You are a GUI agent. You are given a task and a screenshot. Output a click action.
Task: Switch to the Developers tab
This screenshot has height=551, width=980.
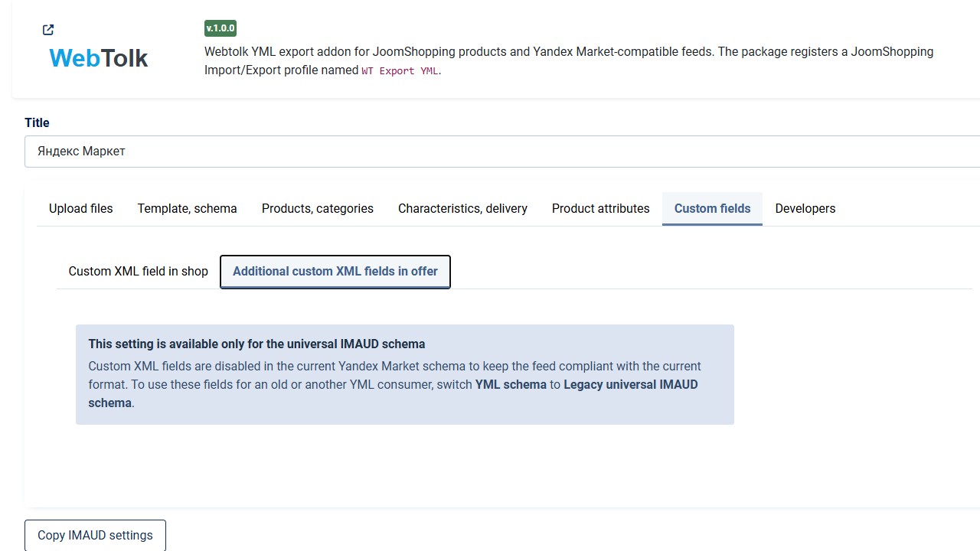805,208
